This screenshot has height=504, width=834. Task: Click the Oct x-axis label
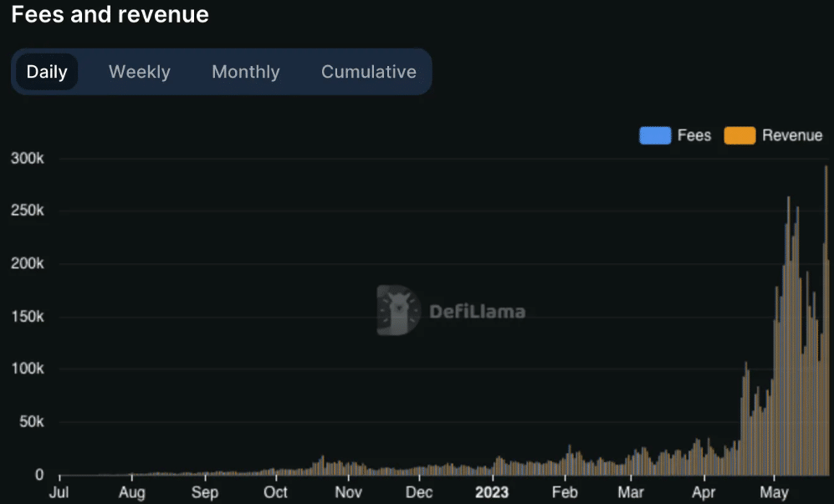click(x=275, y=492)
